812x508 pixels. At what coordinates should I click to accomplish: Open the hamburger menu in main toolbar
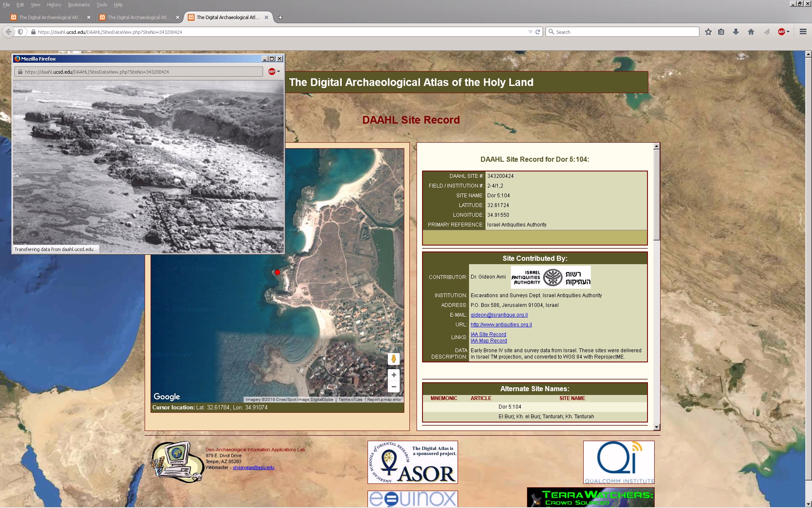coord(803,32)
